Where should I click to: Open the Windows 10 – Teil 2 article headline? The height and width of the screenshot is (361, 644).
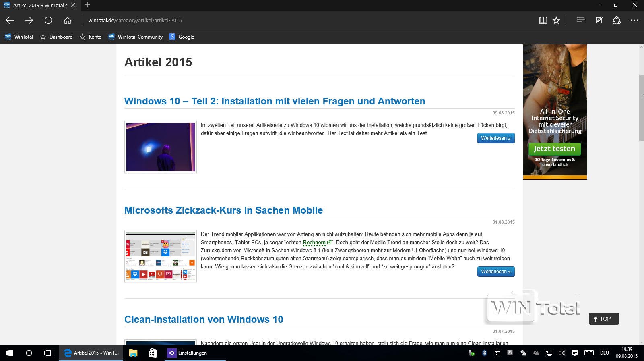(275, 101)
